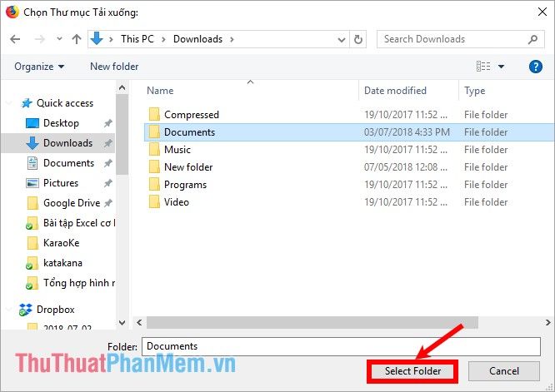The height and width of the screenshot is (392, 555).
Task: Click the horizontal scrollbar left arrow
Action: click(x=139, y=322)
